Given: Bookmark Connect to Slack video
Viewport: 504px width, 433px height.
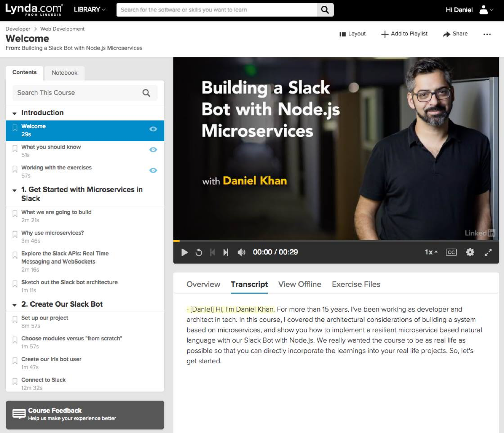Looking at the screenshot, I should [x=15, y=381].
